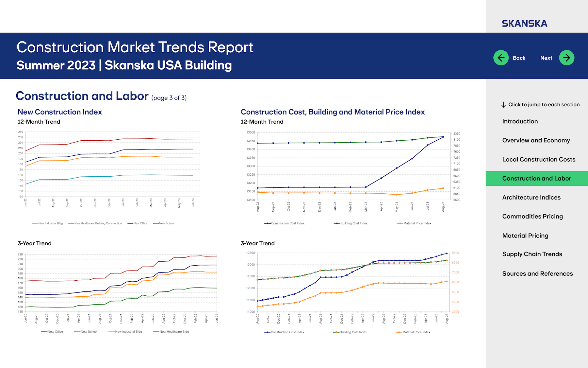Click the 8350 right-axis label

[x=457, y=134]
